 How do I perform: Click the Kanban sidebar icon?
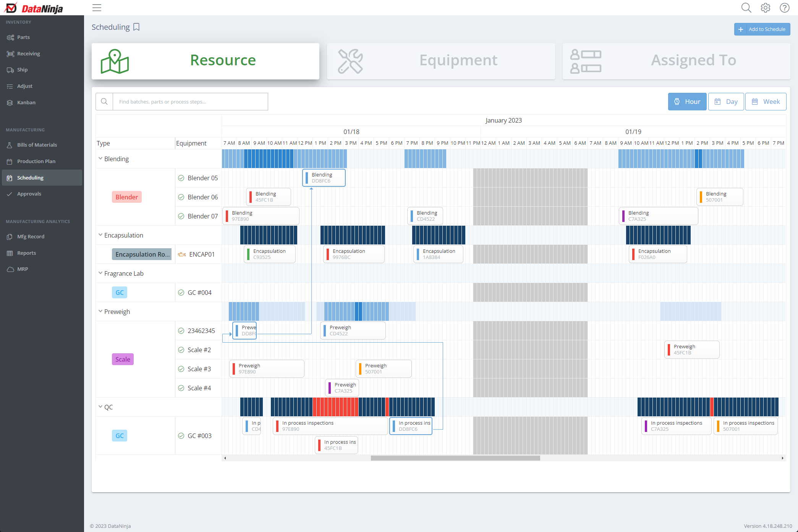[x=10, y=102]
